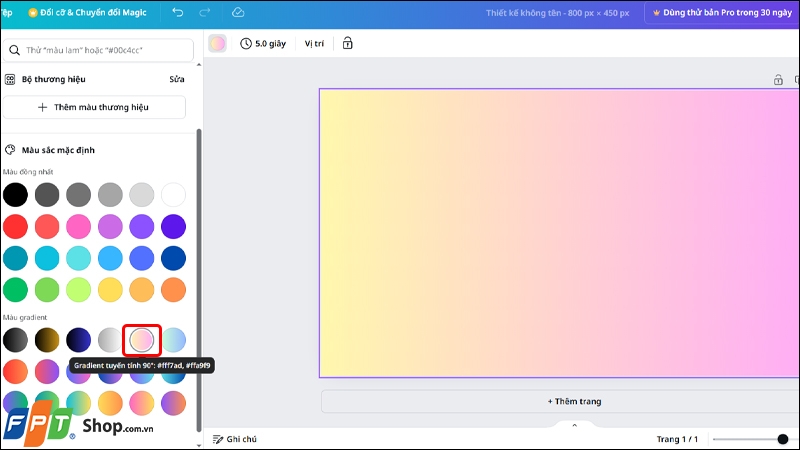This screenshot has width=800, height=450.
Task: Open the background color swatch in toolbar
Action: click(x=217, y=43)
